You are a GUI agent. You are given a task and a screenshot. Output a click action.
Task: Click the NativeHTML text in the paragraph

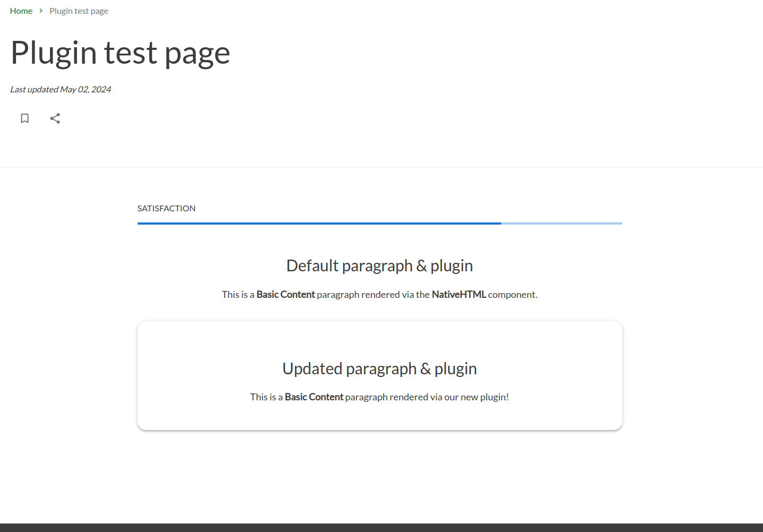click(x=459, y=294)
